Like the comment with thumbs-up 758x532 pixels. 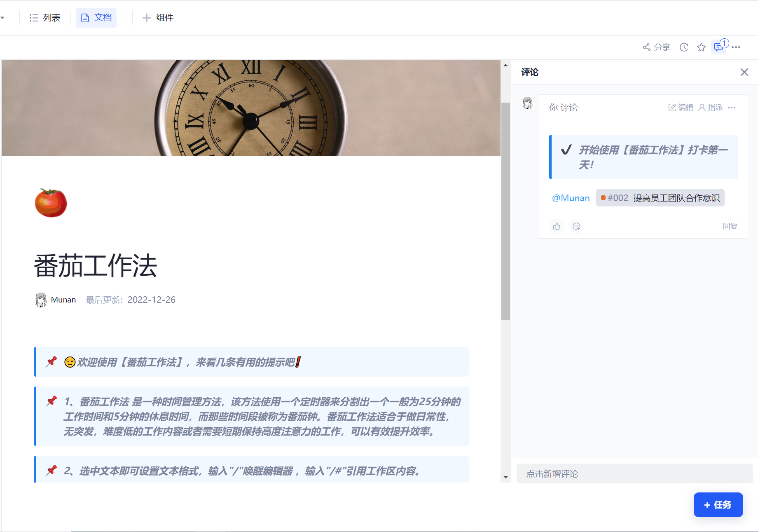(x=557, y=226)
